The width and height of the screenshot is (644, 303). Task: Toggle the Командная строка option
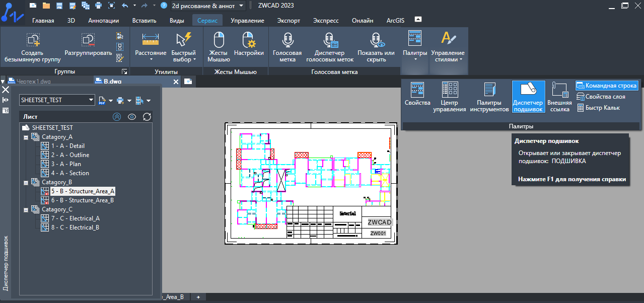point(607,86)
